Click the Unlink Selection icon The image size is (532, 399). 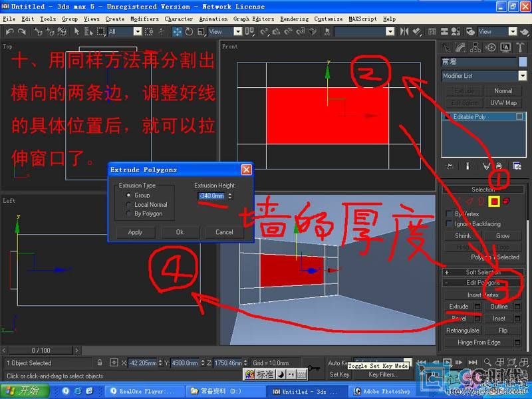click(50, 31)
